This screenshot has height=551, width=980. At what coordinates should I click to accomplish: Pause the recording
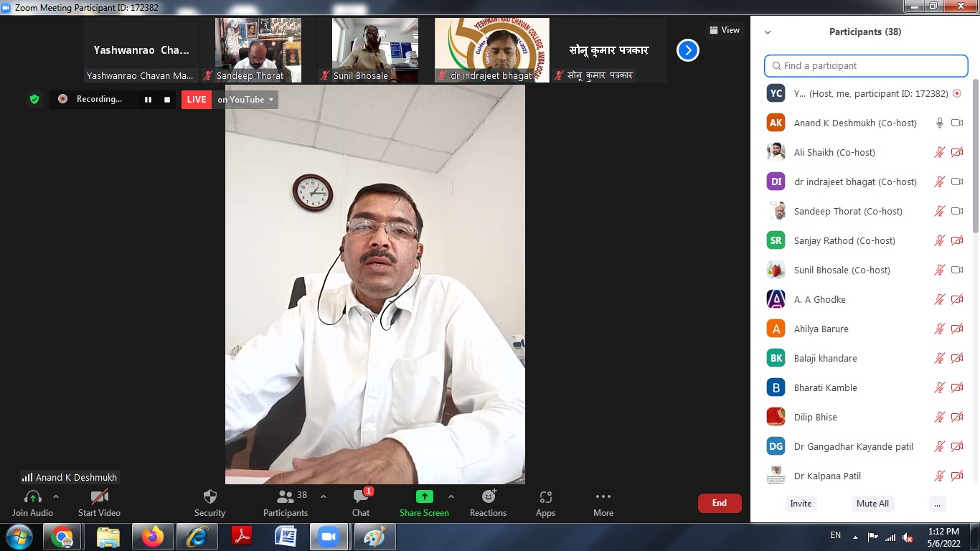point(148,100)
